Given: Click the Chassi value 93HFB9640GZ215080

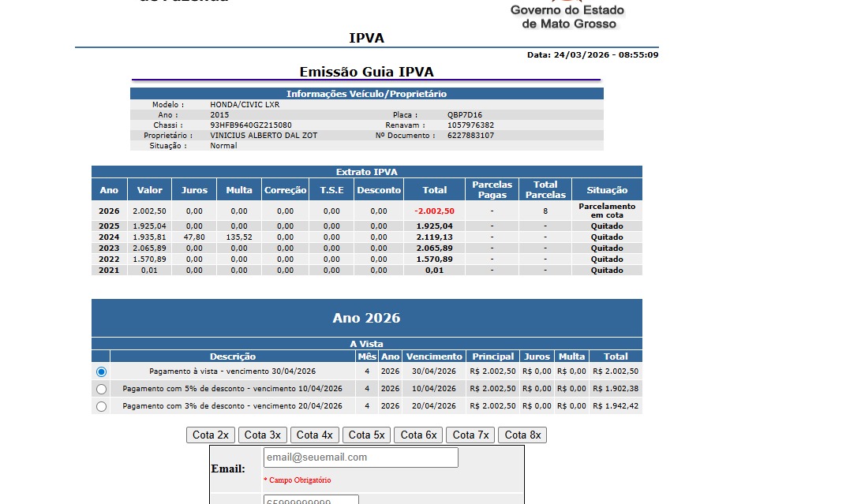Looking at the screenshot, I should click(x=251, y=125).
